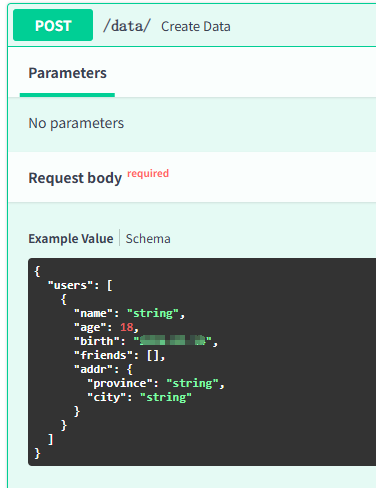Viewport: 376px width, 488px height.
Task: Click the blurred "birth" value
Action: pos(172,341)
